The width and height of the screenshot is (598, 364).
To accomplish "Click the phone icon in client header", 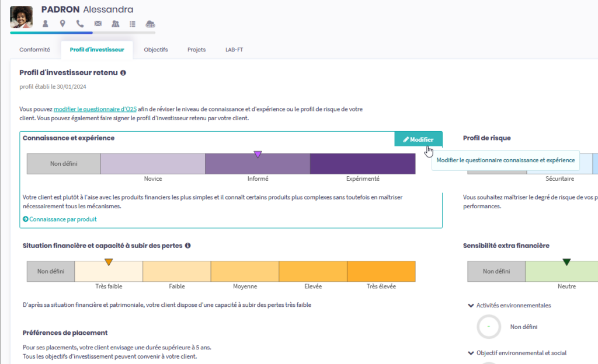I will pos(79,24).
